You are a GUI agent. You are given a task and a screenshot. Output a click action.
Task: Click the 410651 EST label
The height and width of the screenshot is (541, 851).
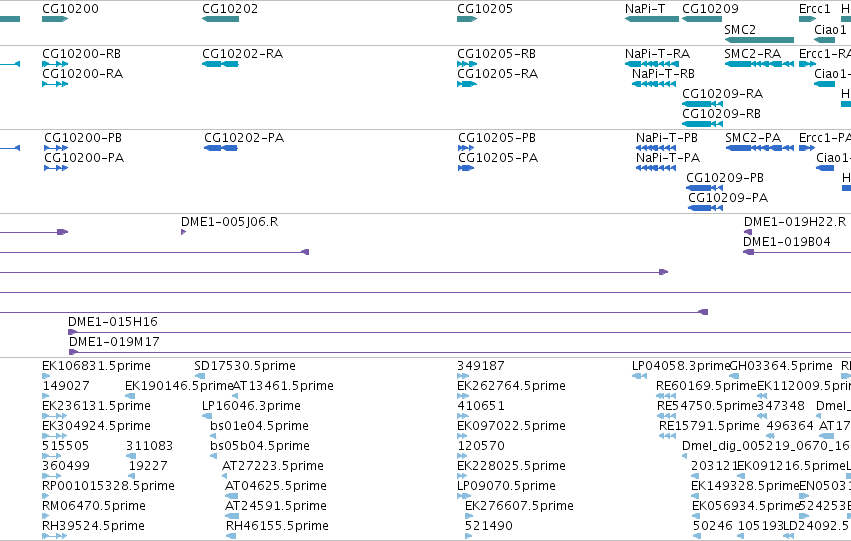click(x=480, y=406)
